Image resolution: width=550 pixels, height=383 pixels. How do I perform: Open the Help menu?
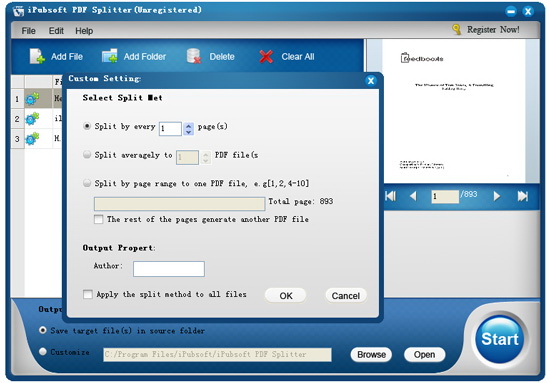tap(84, 31)
